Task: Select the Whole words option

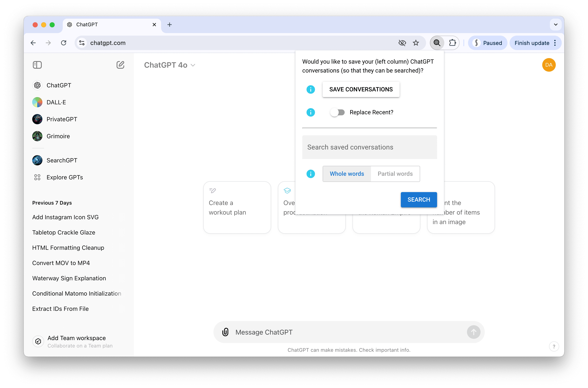Action: click(x=347, y=174)
